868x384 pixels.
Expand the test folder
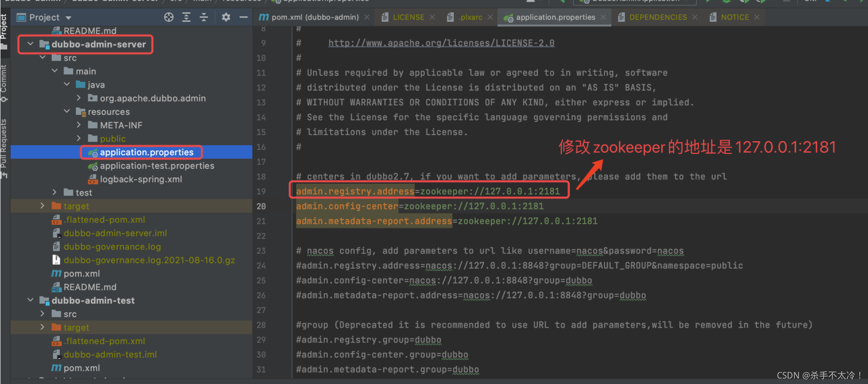tap(55, 192)
